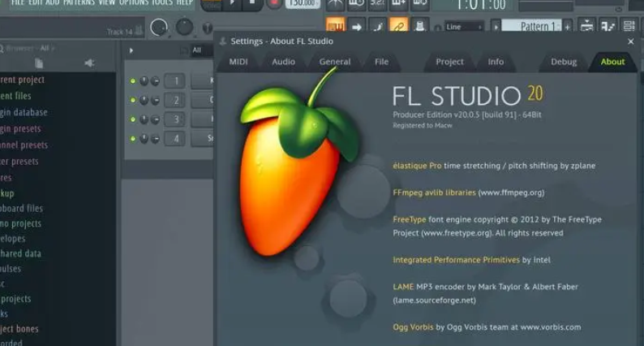Switch to the Audio settings tab
The height and width of the screenshot is (346, 644).
(x=283, y=62)
